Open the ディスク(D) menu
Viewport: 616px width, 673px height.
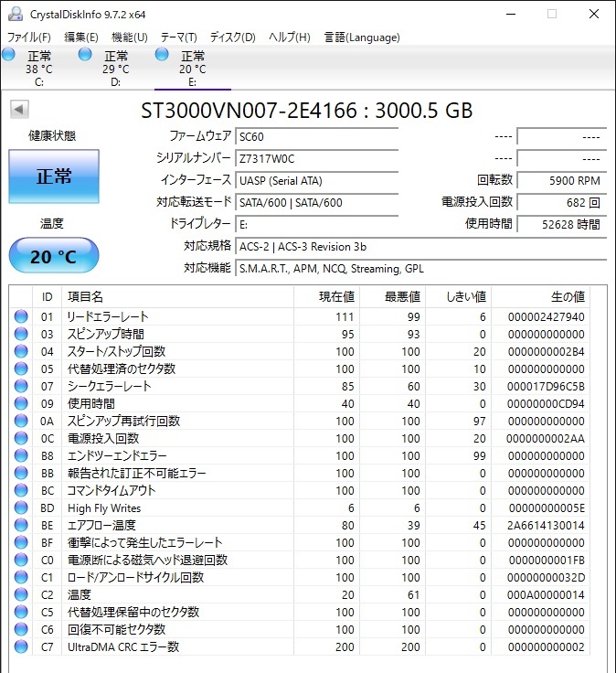232,37
